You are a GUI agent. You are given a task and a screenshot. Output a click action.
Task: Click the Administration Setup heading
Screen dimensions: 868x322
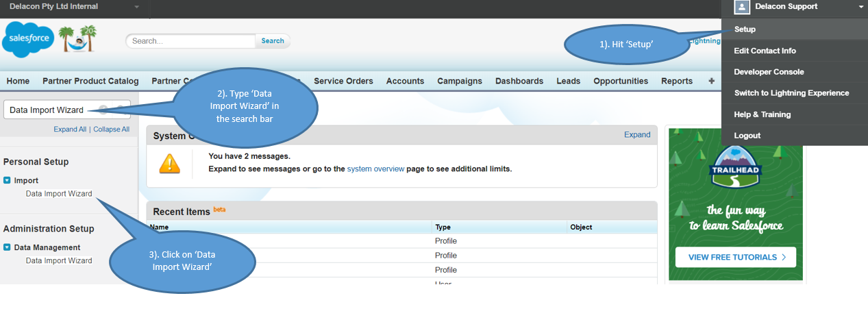(49, 229)
